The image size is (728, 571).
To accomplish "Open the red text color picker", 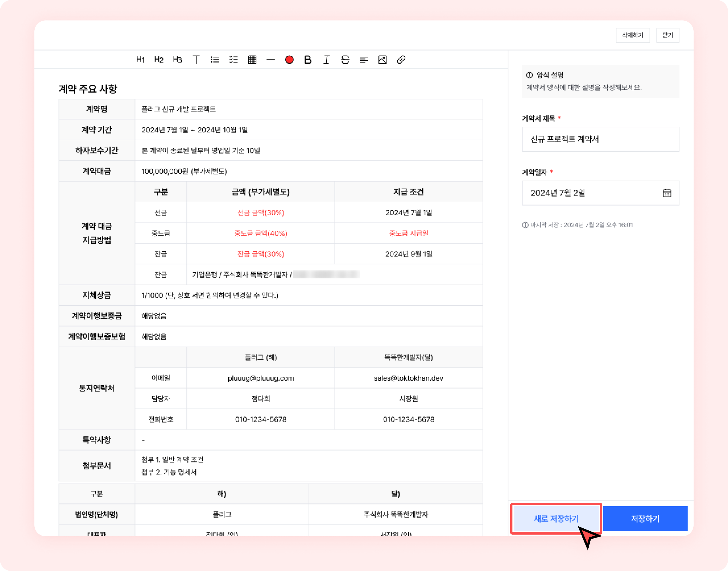I will pyautogui.click(x=289, y=60).
